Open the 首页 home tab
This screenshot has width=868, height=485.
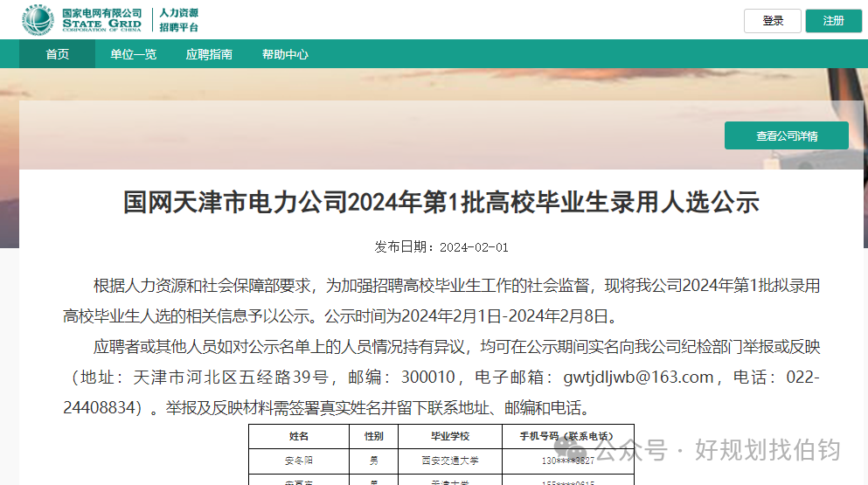pos(57,54)
